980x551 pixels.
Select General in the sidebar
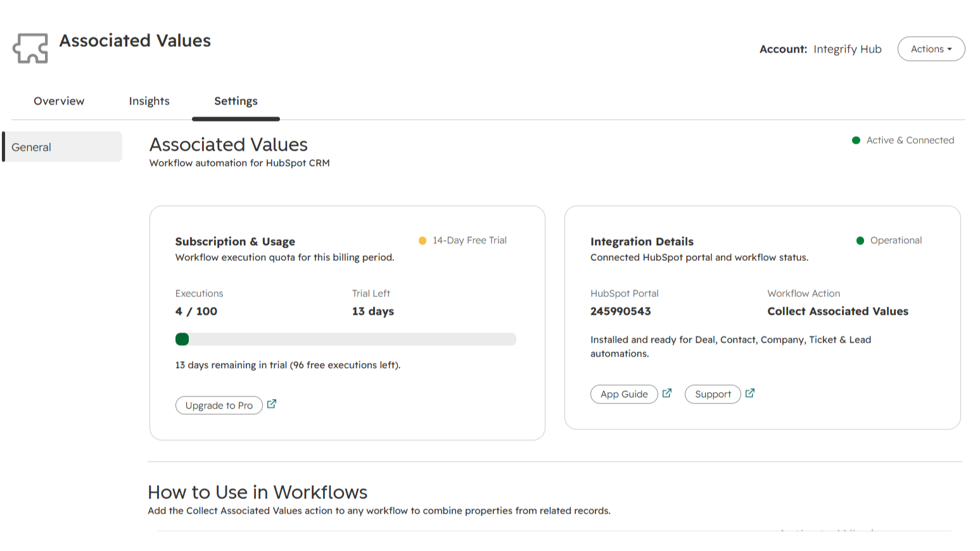point(63,147)
